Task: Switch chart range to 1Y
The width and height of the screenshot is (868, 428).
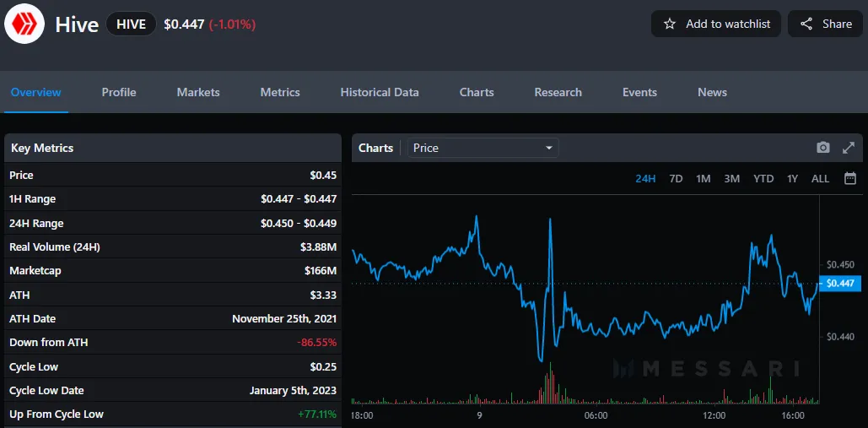Action: (793, 179)
